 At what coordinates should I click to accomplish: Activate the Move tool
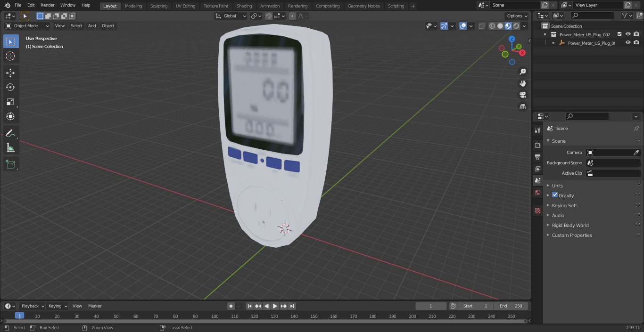pyautogui.click(x=10, y=73)
